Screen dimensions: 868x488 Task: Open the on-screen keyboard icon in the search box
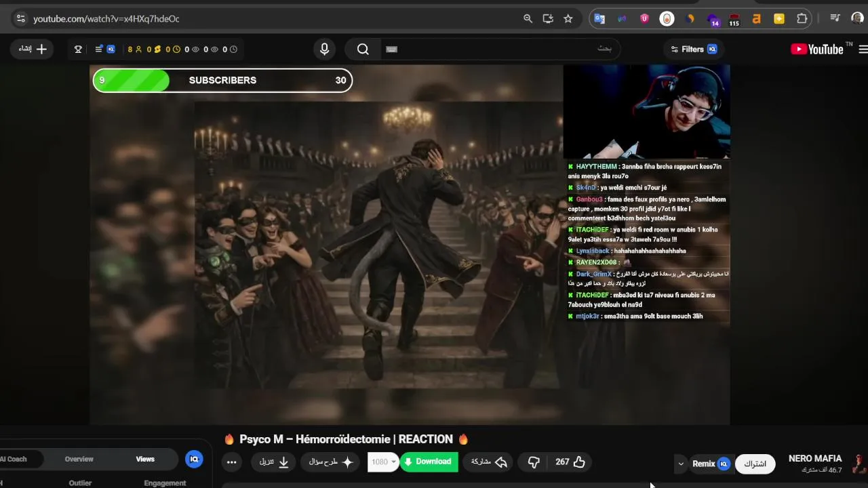[x=391, y=49]
